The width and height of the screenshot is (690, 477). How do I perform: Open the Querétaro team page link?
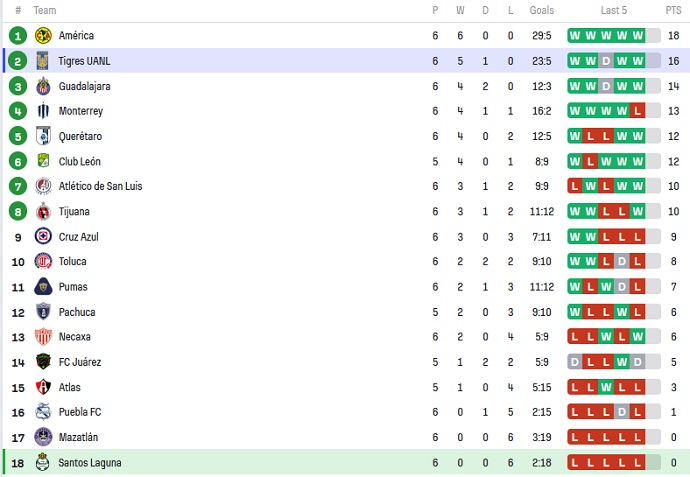coord(81,136)
